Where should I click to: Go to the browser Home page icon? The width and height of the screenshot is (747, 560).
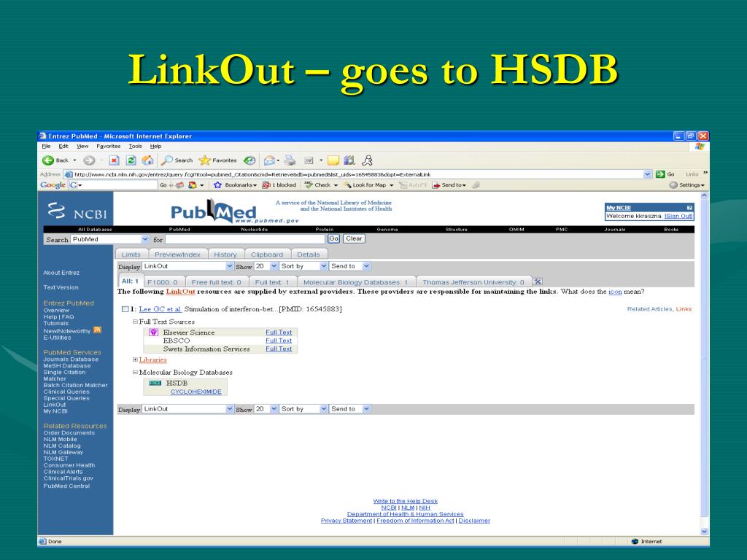(x=147, y=160)
